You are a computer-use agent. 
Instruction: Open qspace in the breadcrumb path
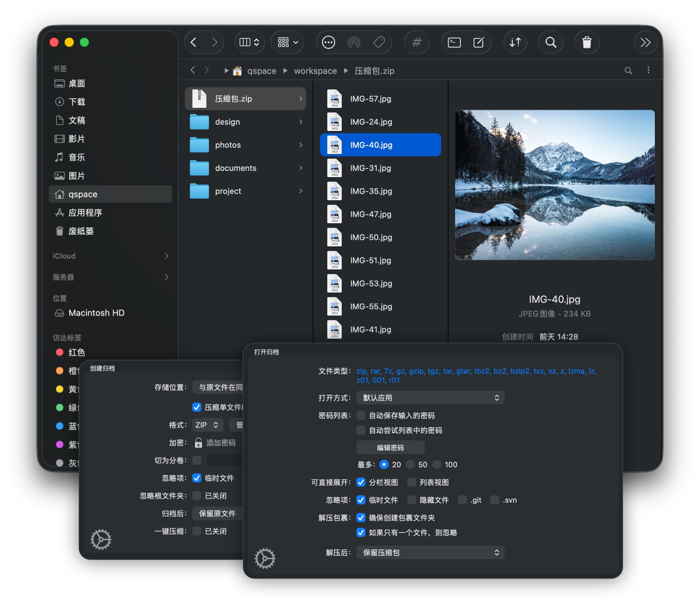[x=261, y=70]
